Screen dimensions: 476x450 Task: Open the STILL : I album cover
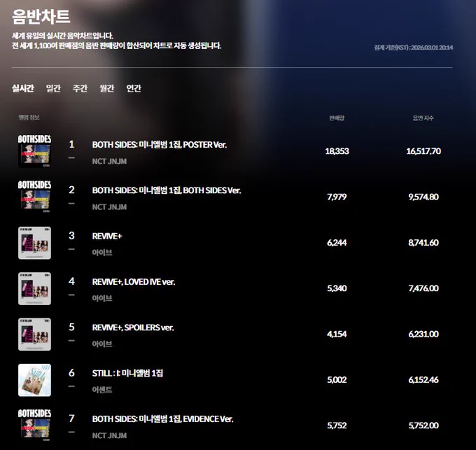click(34, 380)
